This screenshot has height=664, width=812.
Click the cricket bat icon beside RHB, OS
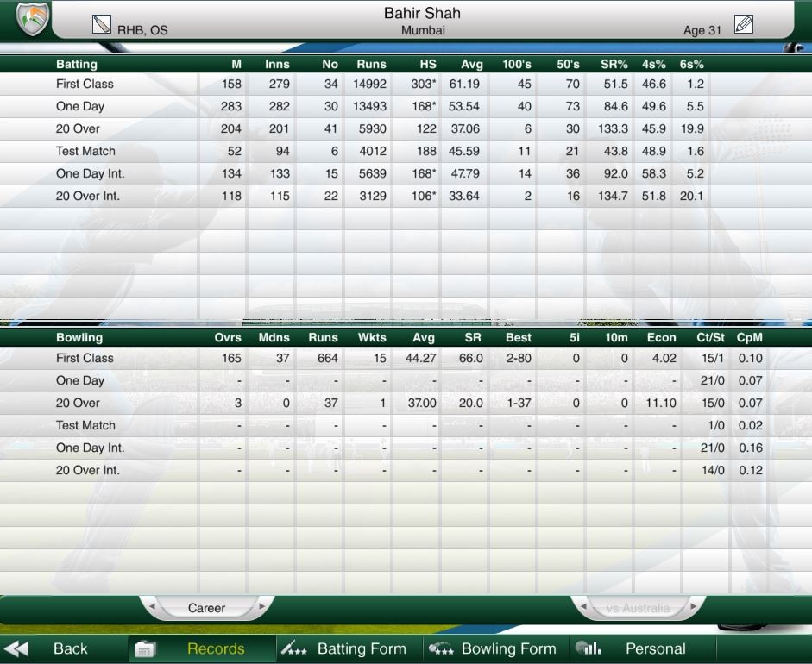pos(102,24)
